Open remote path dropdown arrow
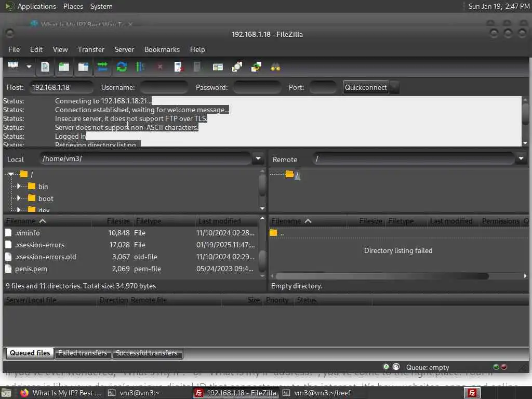The width and height of the screenshot is (532, 399). (521, 158)
